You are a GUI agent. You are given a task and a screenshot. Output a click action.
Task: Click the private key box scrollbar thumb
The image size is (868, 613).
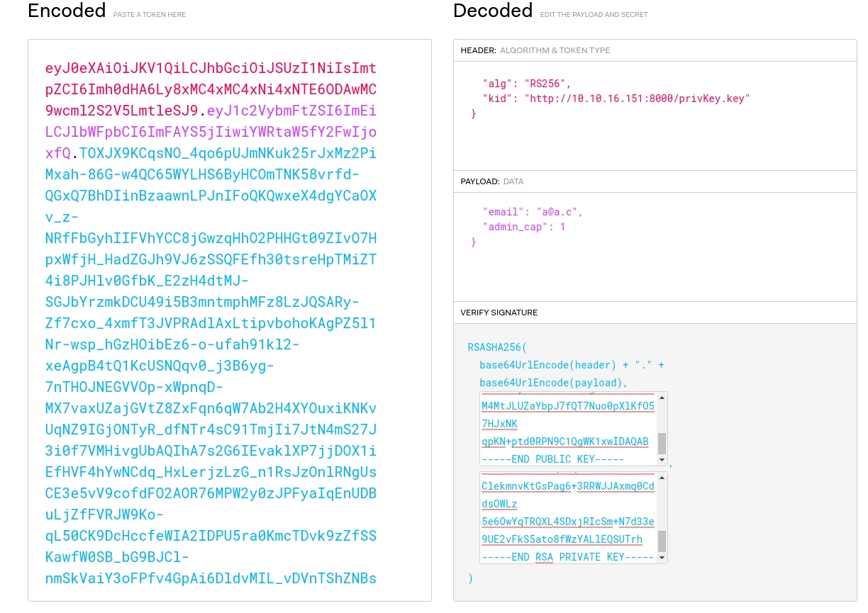(x=662, y=541)
